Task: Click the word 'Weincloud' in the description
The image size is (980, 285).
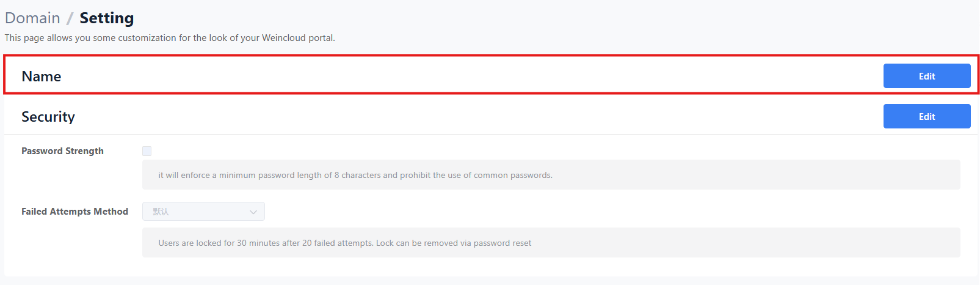Action: point(283,38)
